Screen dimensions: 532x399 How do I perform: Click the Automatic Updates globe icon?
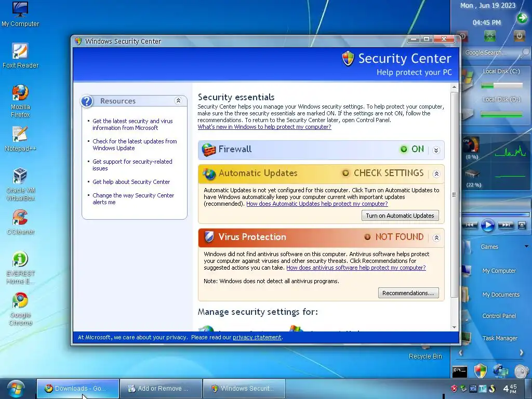click(x=209, y=174)
